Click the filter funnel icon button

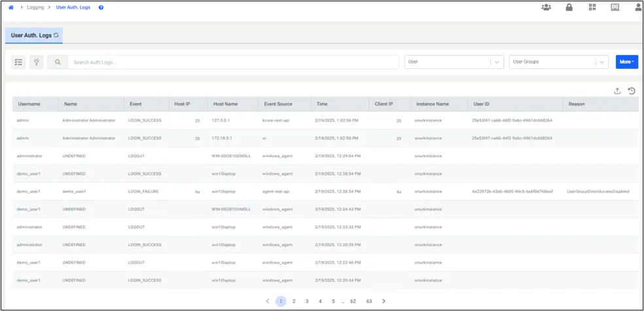coord(37,62)
